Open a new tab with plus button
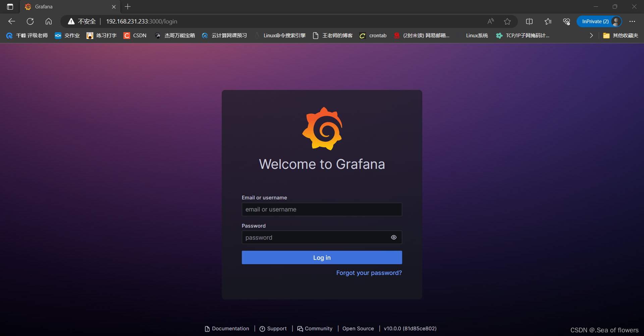 click(128, 7)
